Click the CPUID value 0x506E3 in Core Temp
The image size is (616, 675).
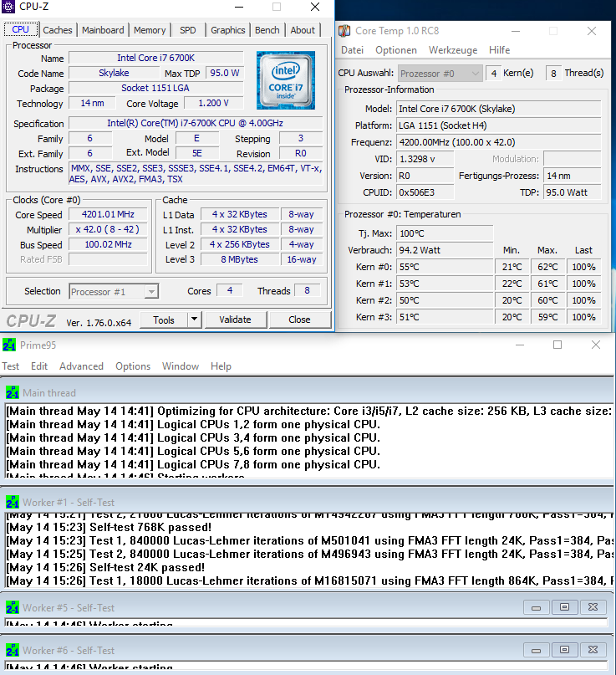click(x=425, y=192)
